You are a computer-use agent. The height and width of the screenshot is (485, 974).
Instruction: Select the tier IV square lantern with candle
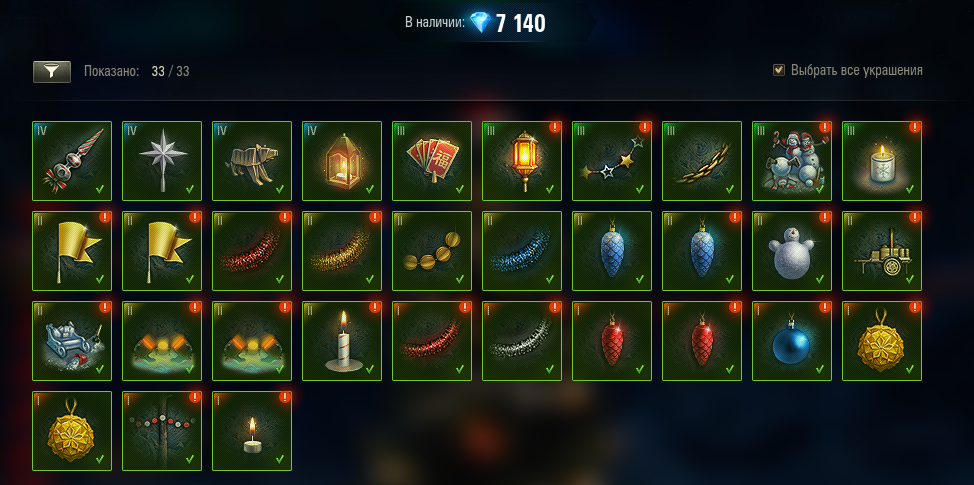pos(342,161)
